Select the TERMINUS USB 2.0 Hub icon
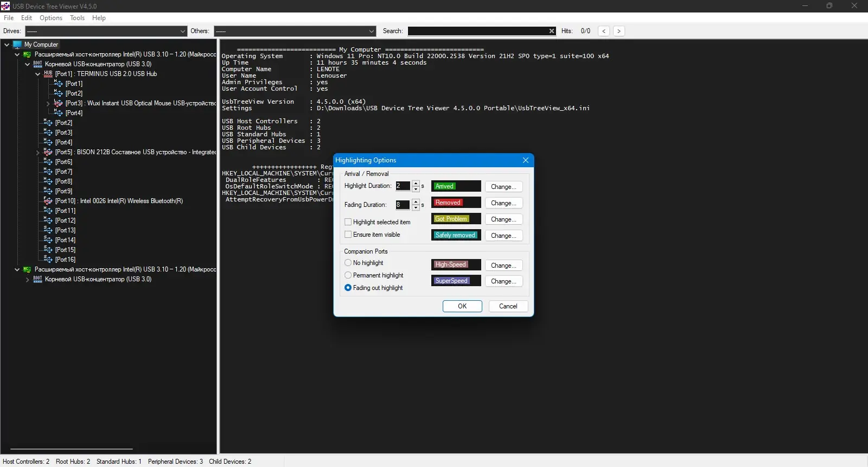This screenshot has width=868, height=467. tap(48, 74)
